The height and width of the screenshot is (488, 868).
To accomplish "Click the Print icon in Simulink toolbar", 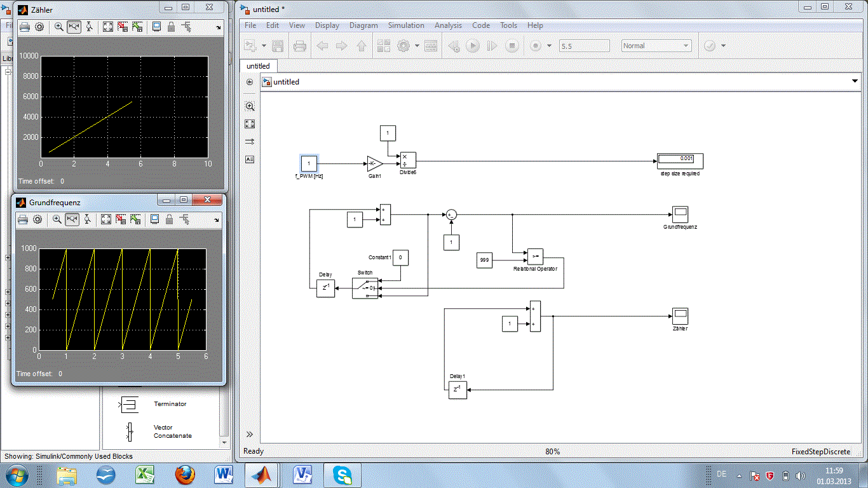I will pyautogui.click(x=300, y=46).
